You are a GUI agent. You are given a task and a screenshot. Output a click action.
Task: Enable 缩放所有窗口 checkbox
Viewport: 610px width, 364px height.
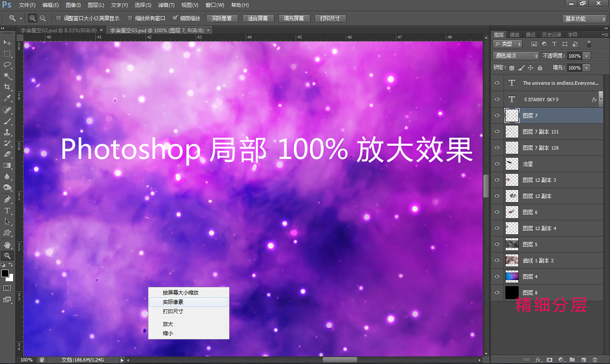point(130,19)
